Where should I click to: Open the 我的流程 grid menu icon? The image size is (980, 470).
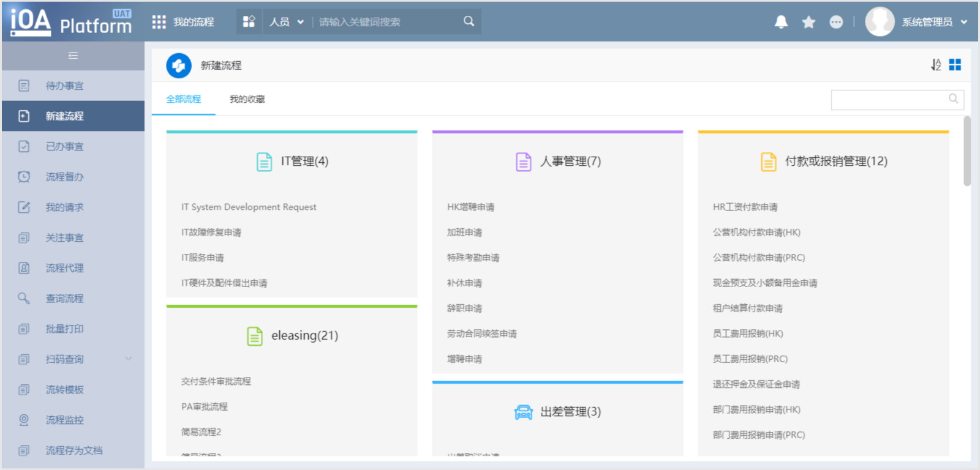[159, 22]
